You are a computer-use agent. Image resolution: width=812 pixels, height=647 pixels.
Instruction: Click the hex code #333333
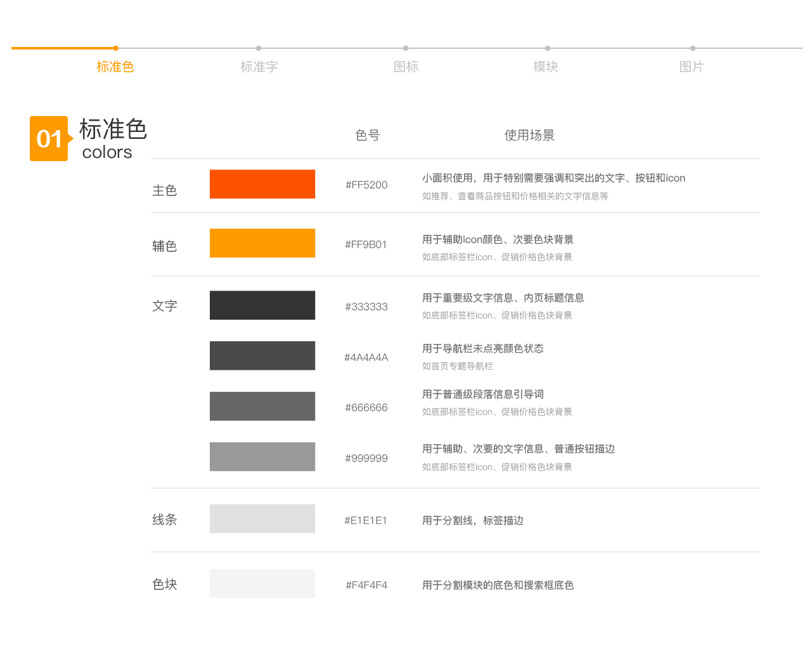(366, 306)
